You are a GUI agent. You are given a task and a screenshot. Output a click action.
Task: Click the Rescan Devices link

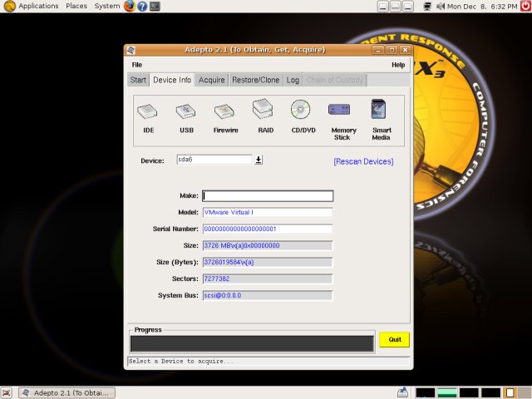(x=363, y=161)
